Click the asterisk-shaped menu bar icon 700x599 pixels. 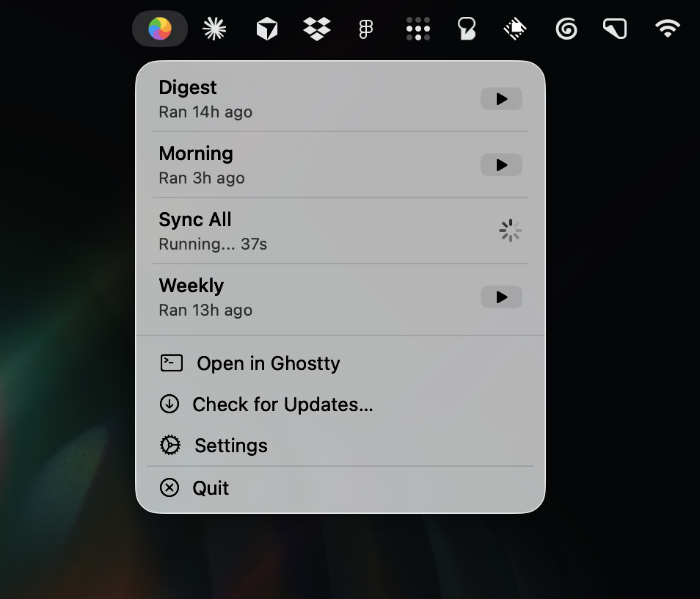click(x=214, y=28)
